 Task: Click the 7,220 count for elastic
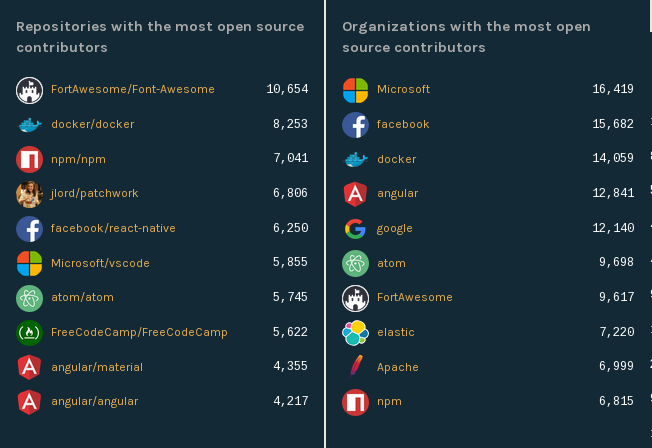[617, 332]
